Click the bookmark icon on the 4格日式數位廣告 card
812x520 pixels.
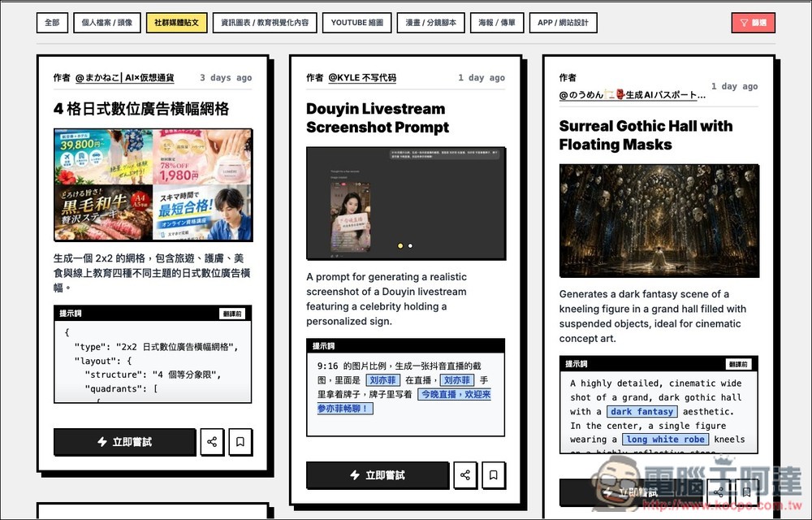coord(240,442)
